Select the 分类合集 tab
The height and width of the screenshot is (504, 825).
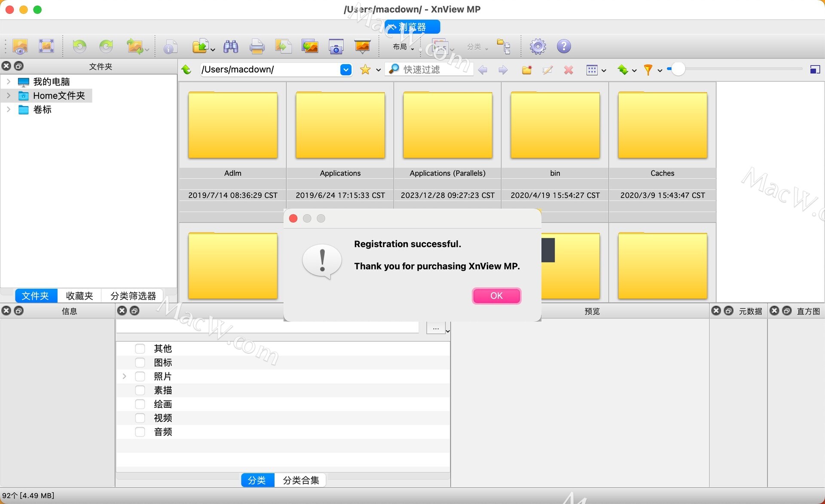coord(301,480)
